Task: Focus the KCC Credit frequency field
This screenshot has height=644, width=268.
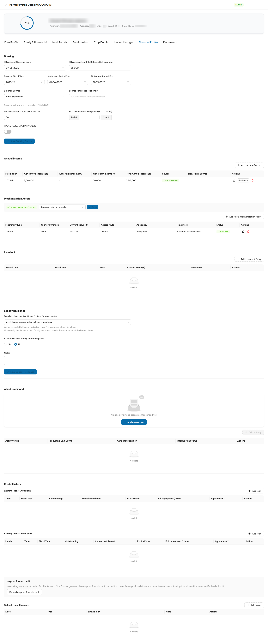Action: click(x=121, y=117)
